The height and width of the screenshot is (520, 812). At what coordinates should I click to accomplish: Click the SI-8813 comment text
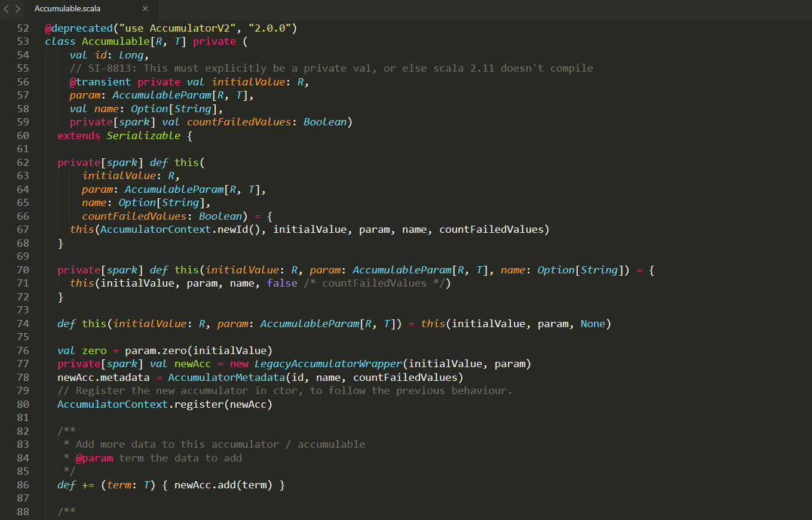click(x=331, y=68)
